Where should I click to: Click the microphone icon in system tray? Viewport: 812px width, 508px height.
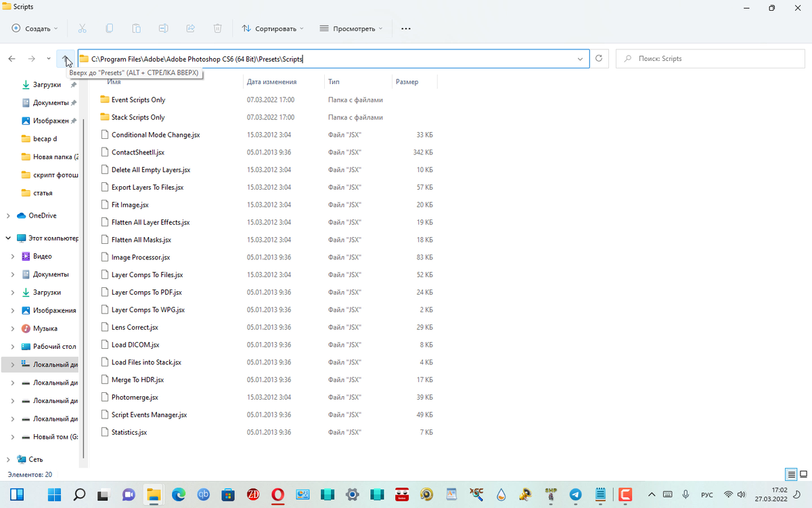[x=685, y=494]
